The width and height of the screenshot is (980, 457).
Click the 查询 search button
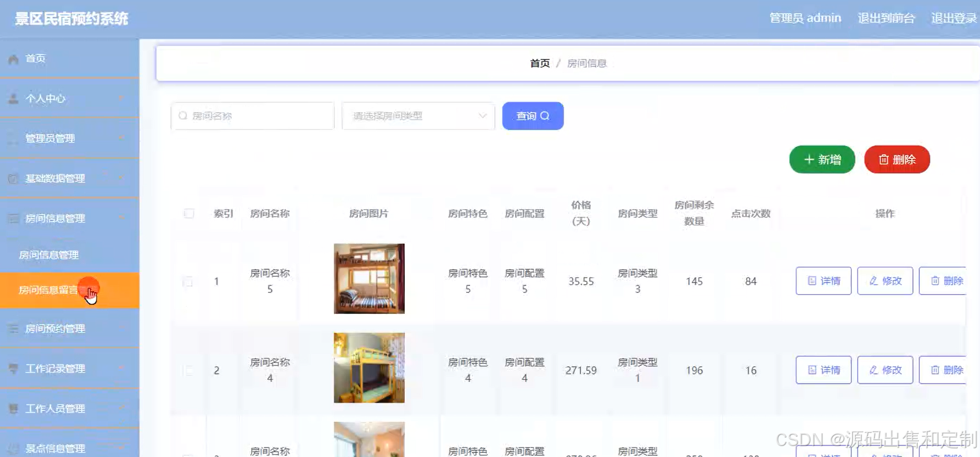click(x=532, y=116)
